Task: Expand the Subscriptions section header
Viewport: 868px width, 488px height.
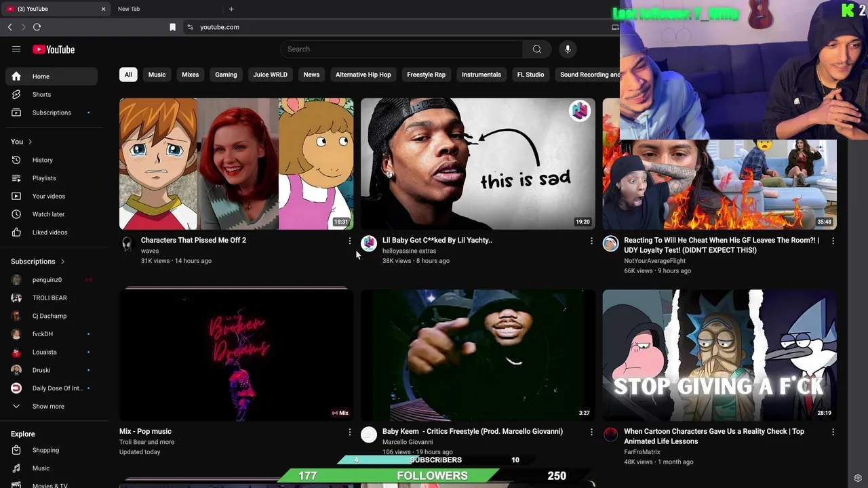Action: 38,262
